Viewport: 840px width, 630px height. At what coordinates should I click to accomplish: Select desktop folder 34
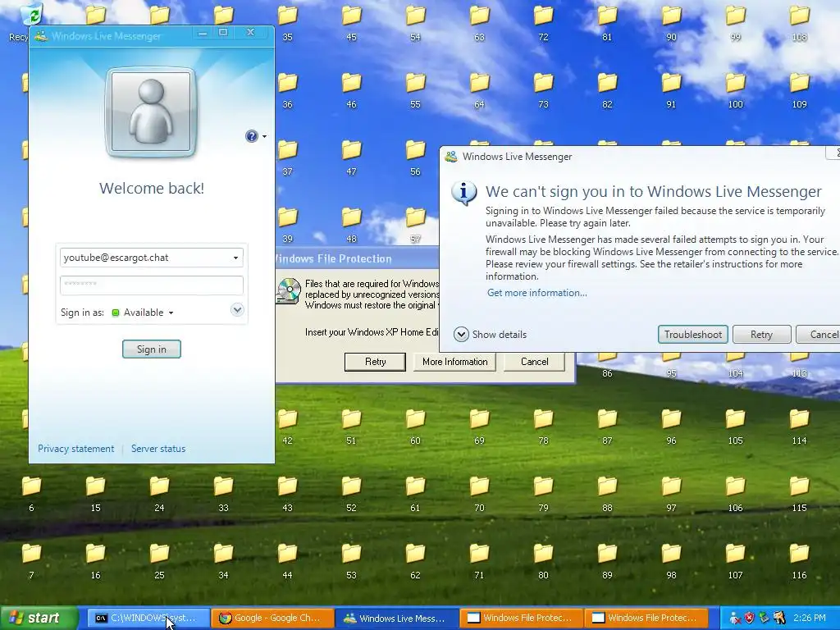pos(223,561)
